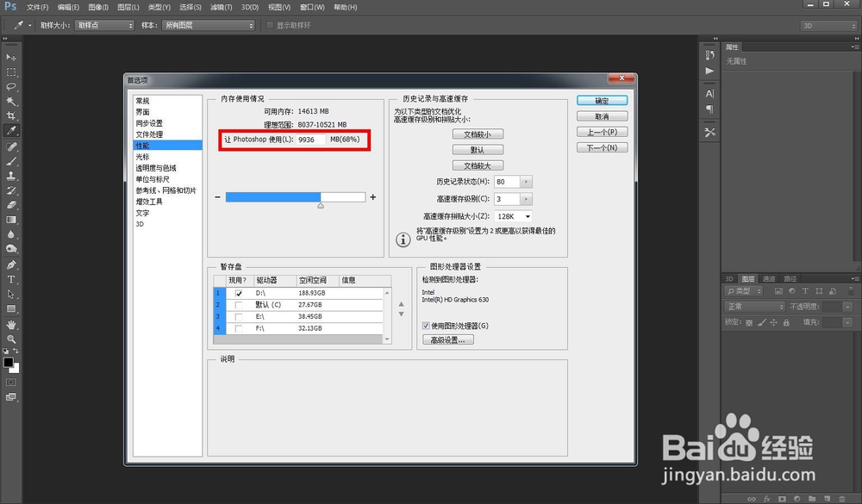Click the plus button of memory slider
The width and height of the screenshot is (862, 504).
tap(372, 196)
